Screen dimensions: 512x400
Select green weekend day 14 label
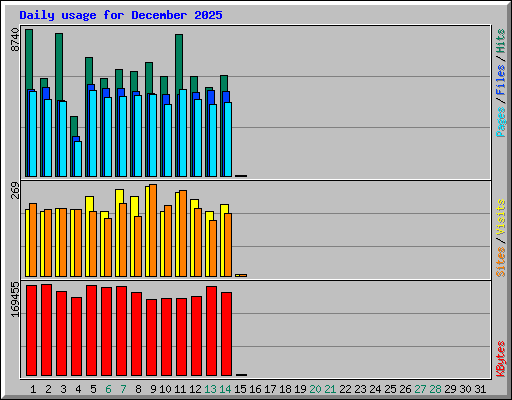click(x=225, y=389)
